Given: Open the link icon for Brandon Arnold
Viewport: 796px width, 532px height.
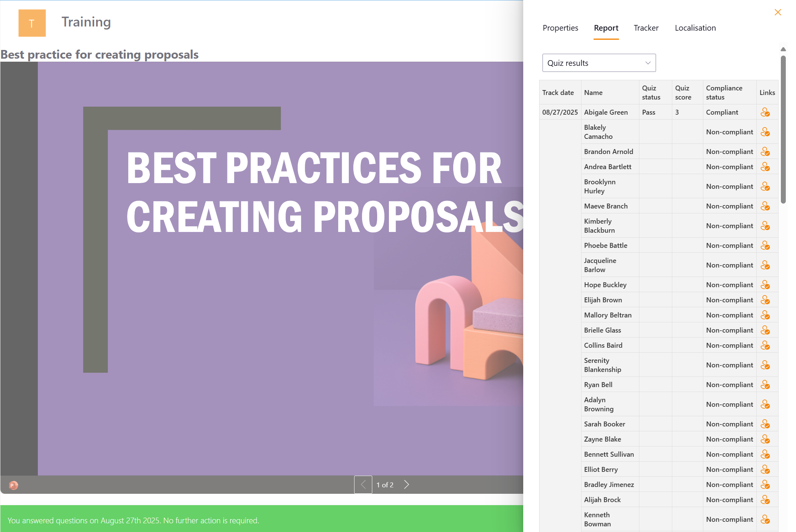Looking at the screenshot, I should [765, 152].
